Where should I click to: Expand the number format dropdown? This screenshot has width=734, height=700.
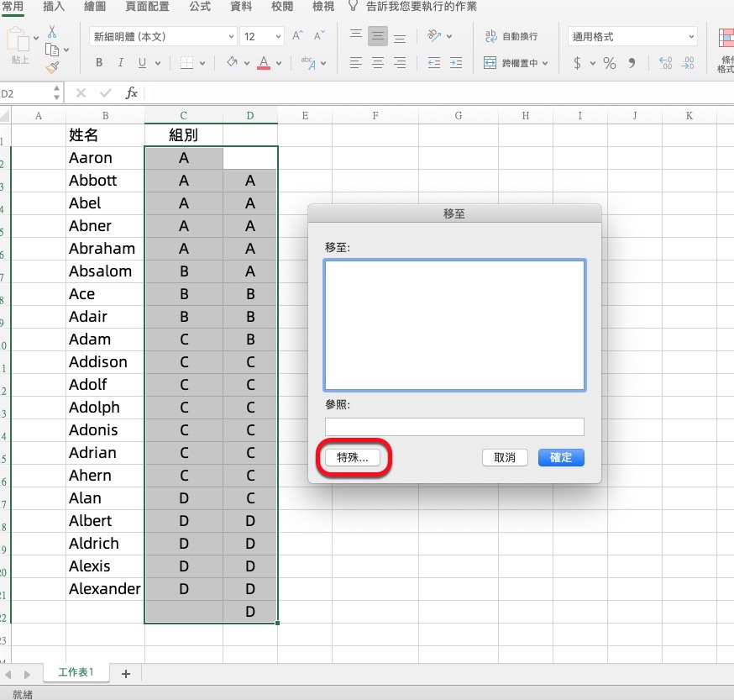coord(690,37)
